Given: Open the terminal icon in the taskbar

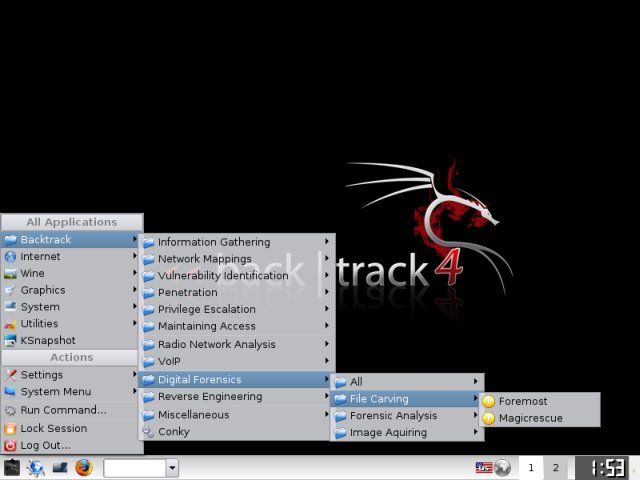Looking at the screenshot, I should click(x=60, y=467).
